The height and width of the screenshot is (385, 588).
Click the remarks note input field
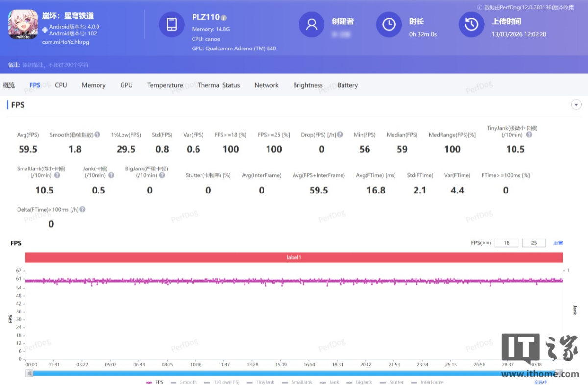tap(55, 65)
